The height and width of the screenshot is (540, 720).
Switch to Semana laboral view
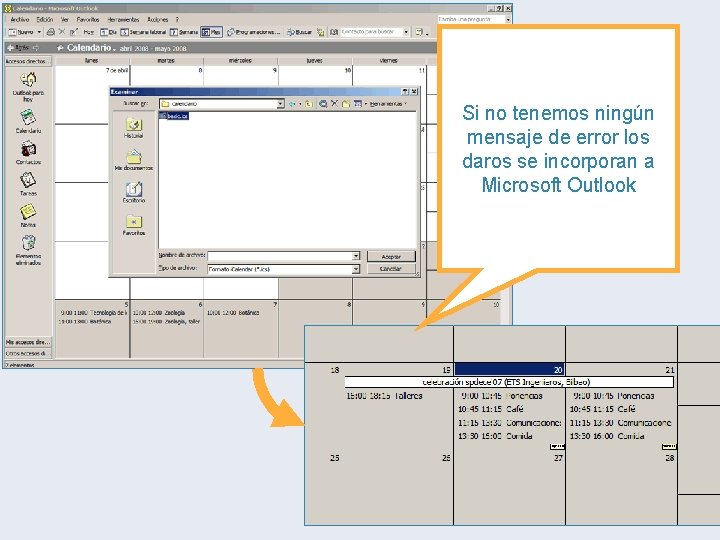click(143, 32)
